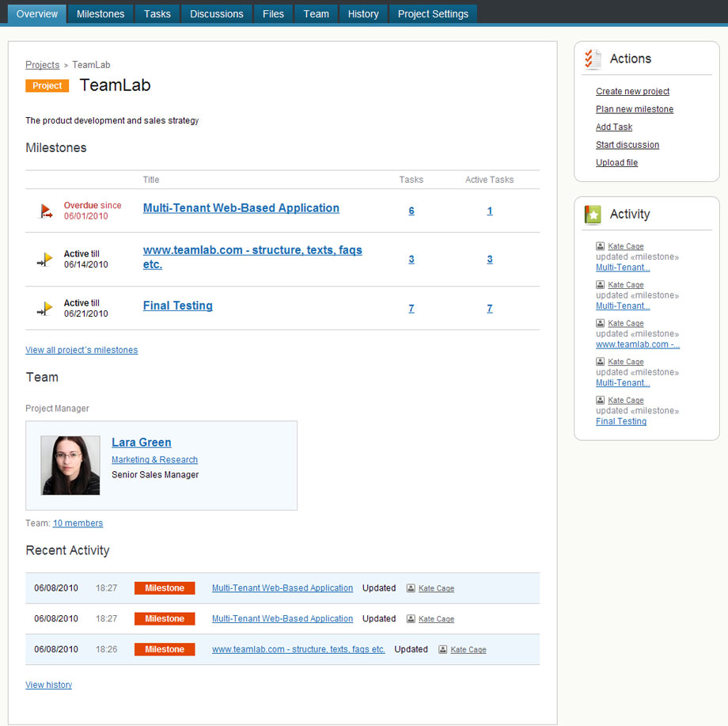
Task: Select 'Overdue since 06/01/2010' status text
Action: [x=93, y=211]
